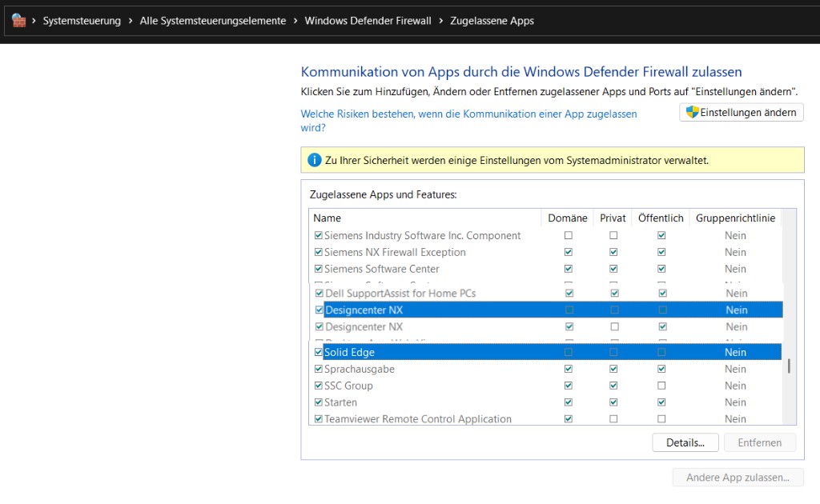Toggle Siemens Industry Software Inc. Component name checkbox
The image size is (820, 504).
pos(318,235)
